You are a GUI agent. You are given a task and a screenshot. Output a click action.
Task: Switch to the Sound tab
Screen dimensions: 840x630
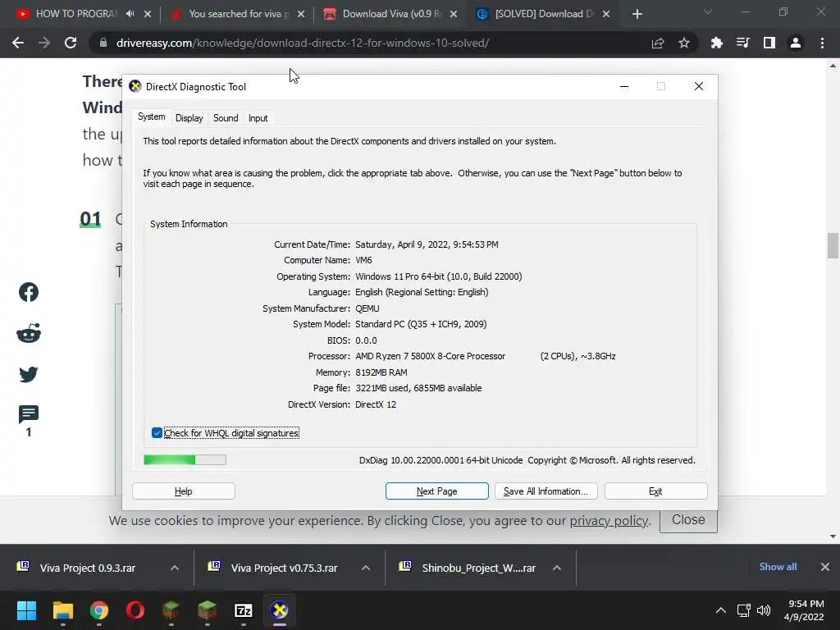[226, 118]
